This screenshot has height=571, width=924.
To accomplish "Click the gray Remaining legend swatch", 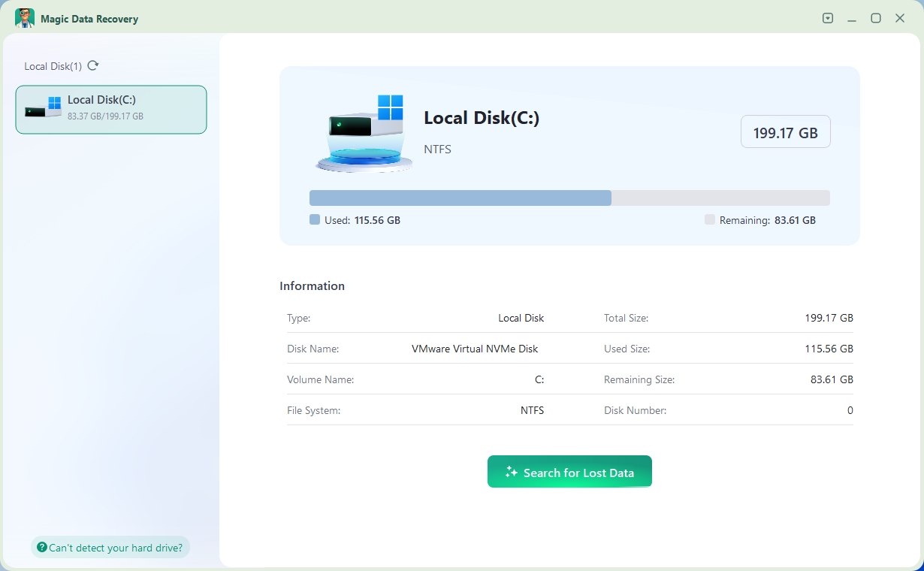I will [x=710, y=220].
